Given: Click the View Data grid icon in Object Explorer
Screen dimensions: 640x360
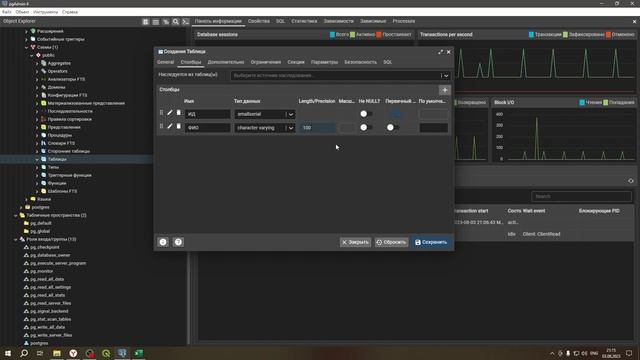Looking at the screenshot, I should tap(156, 22).
